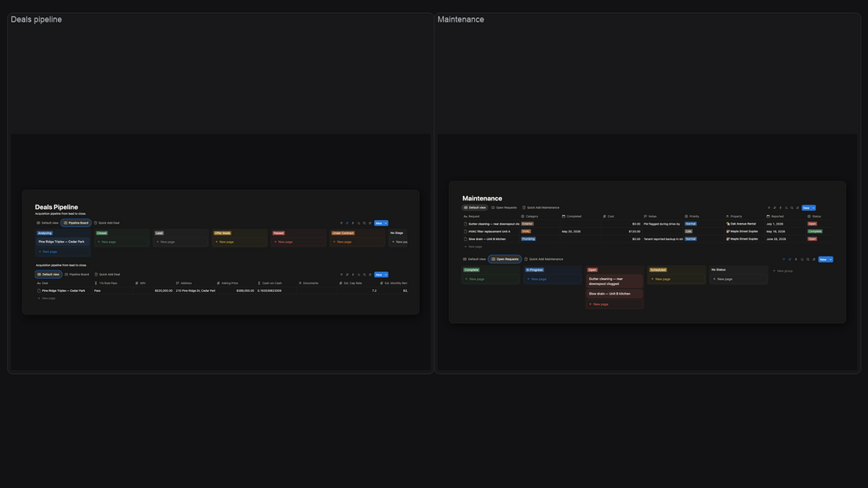868x488 pixels.
Task: Click the Deals pipeline panel title
Action: coord(36,19)
